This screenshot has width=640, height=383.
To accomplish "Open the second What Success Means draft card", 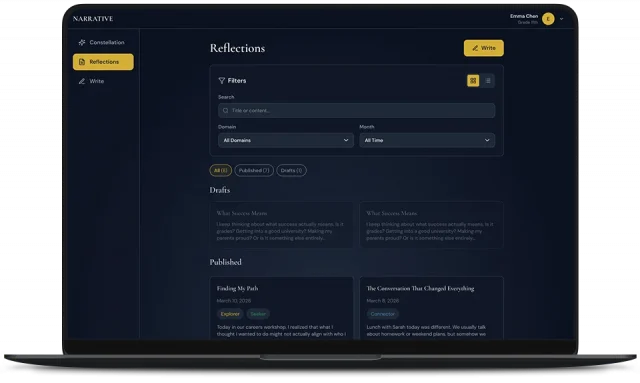I will (431, 225).
